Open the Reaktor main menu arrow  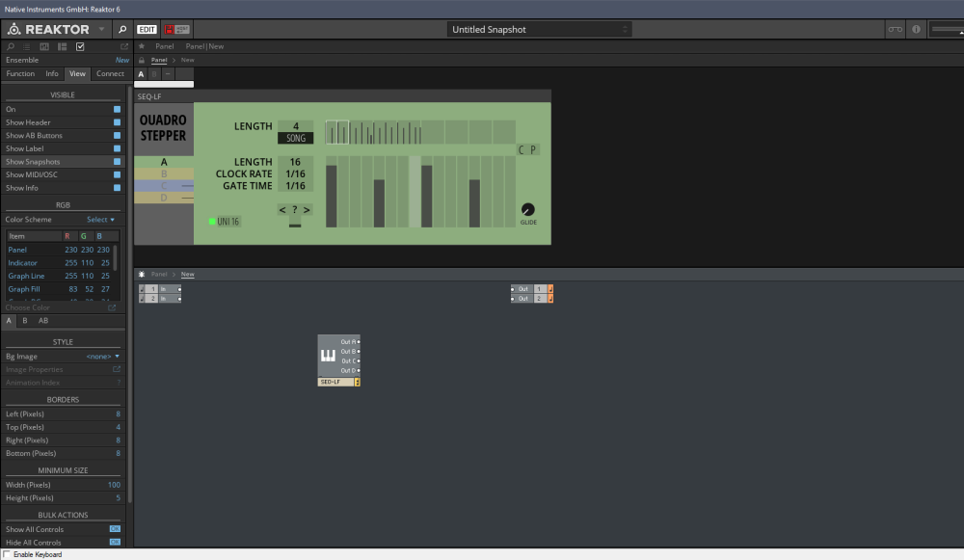point(101,29)
